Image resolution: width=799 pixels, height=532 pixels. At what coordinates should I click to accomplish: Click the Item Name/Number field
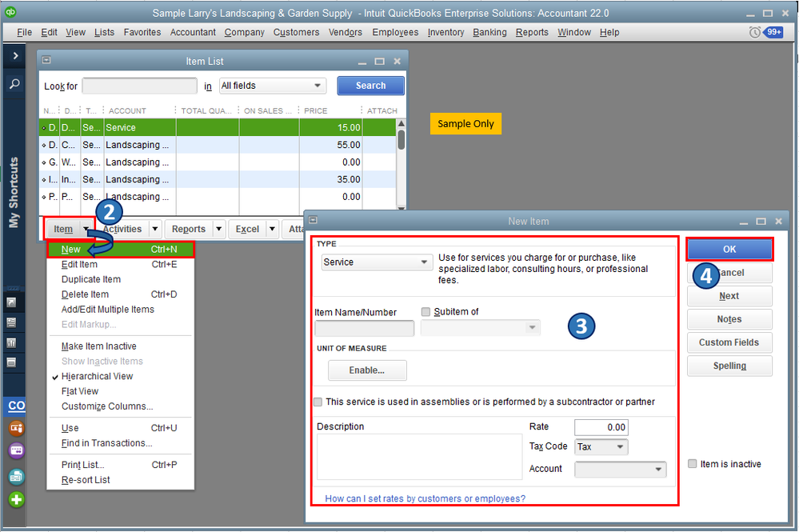[x=365, y=328]
